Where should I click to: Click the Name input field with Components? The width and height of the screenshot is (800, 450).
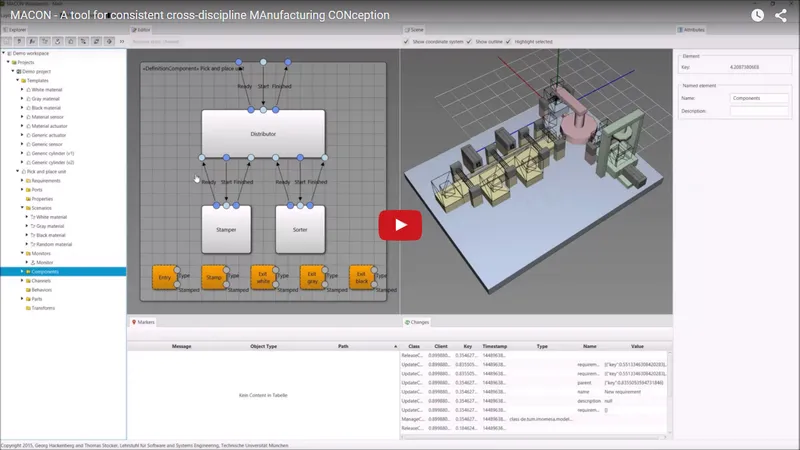(759, 98)
